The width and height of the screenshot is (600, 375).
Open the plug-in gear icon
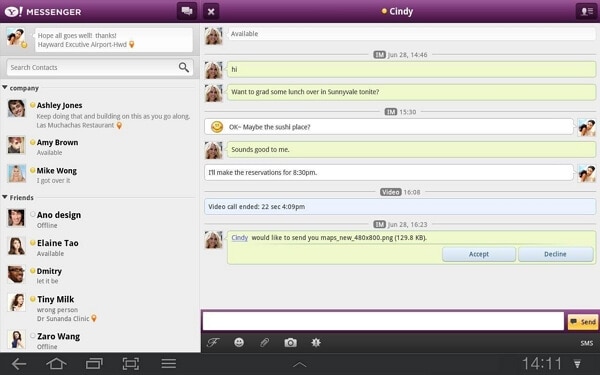(316, 342)
